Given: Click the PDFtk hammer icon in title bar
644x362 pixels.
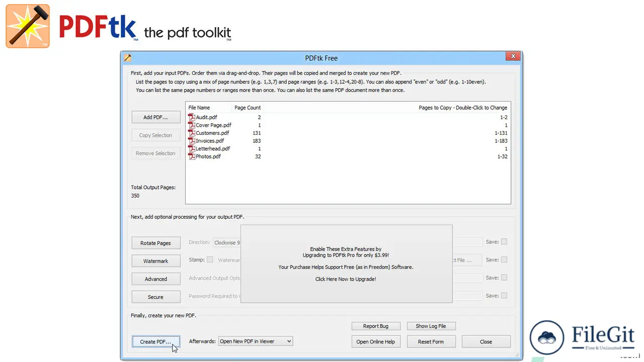Looking at the screenshot, I should coord(128,58).
